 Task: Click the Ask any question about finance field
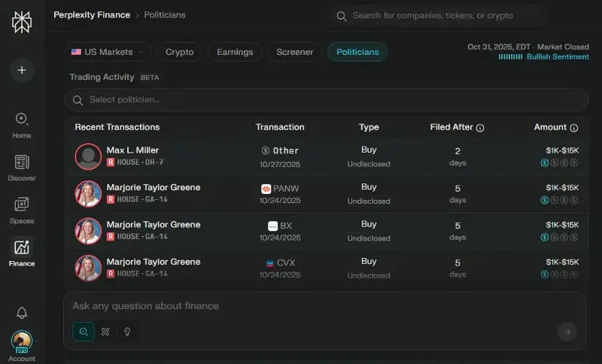coord(324,305)
